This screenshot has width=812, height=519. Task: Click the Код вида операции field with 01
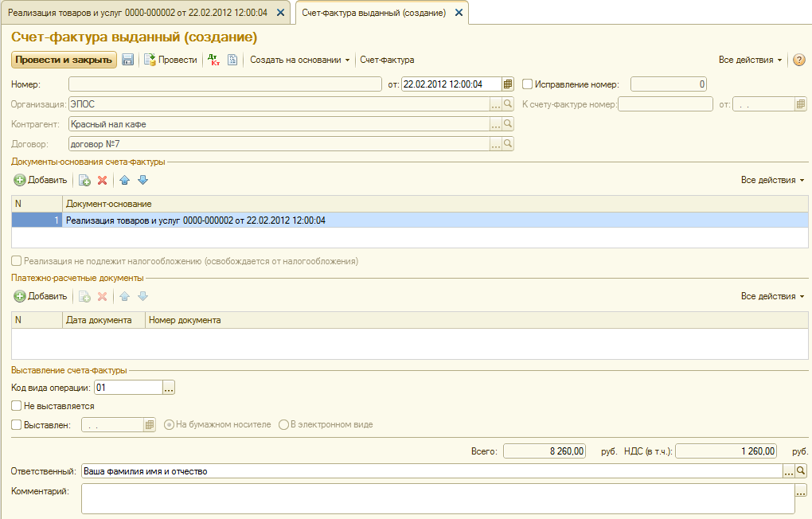click(129, 388)
